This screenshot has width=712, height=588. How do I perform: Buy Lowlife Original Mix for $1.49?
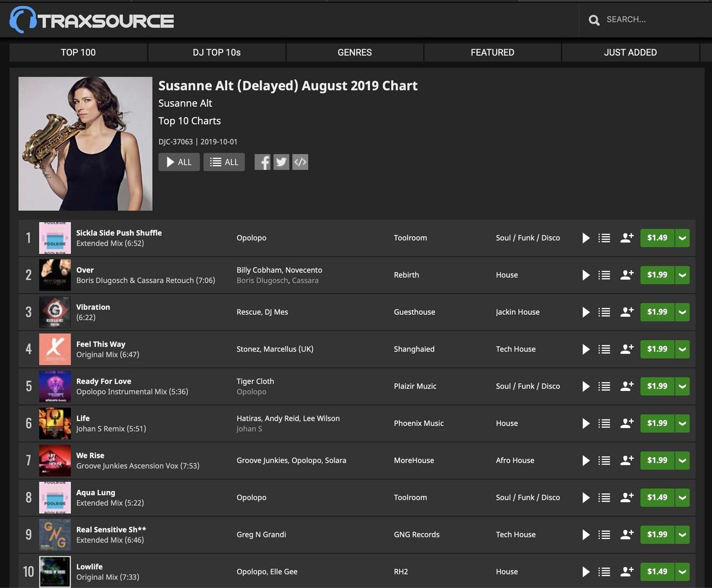pos(657,572)
